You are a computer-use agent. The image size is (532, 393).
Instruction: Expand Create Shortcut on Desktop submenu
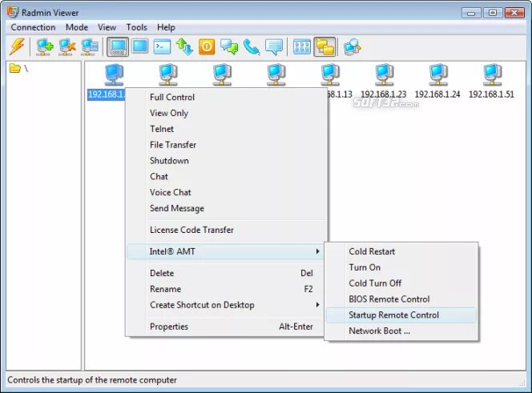[x=225, y=305]
